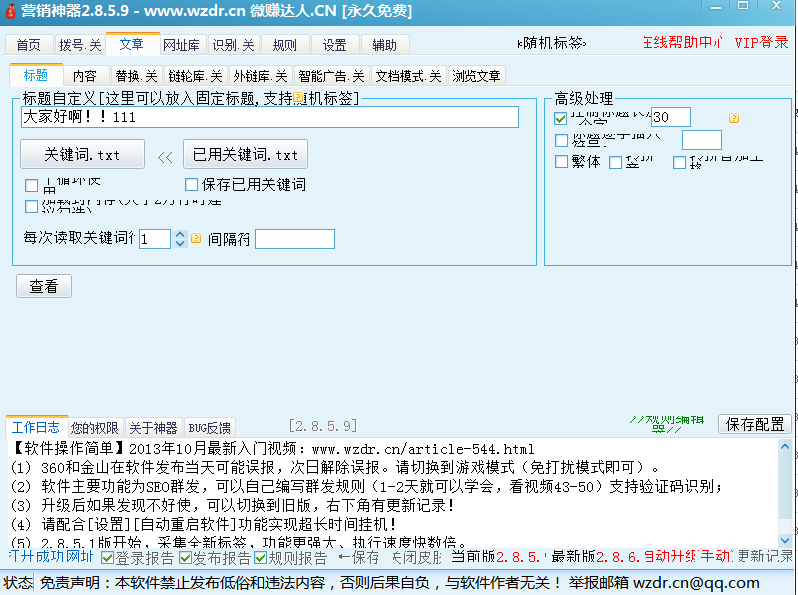Click the red 自动升级 link
The width and height of the screenshot is (798, 595).
click(670, 556)
